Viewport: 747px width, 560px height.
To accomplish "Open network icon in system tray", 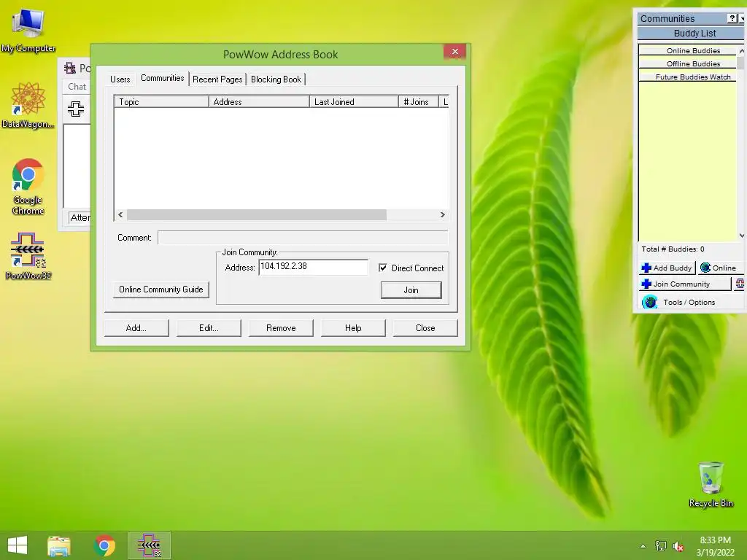I will (x=661, y=546).
